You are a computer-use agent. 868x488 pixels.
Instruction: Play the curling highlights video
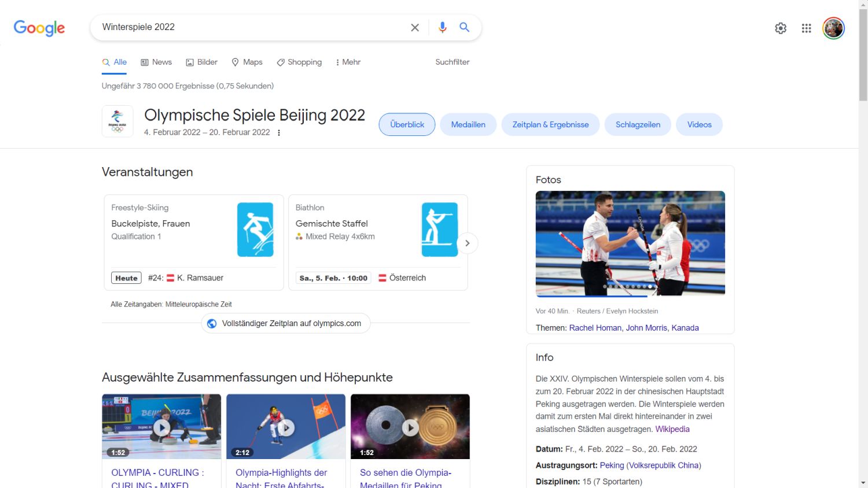pyautogui.click(x=161, y=427)
